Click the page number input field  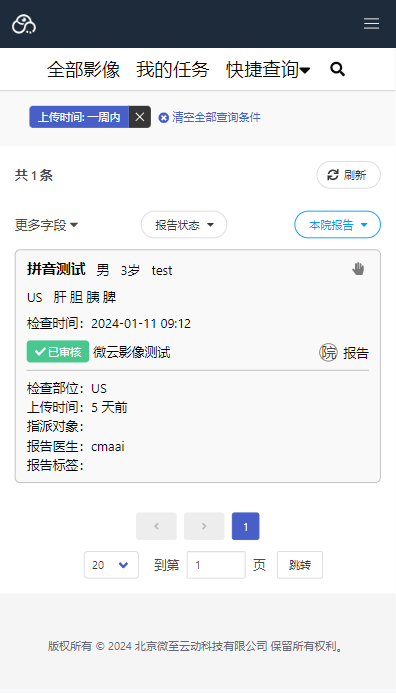216,565
